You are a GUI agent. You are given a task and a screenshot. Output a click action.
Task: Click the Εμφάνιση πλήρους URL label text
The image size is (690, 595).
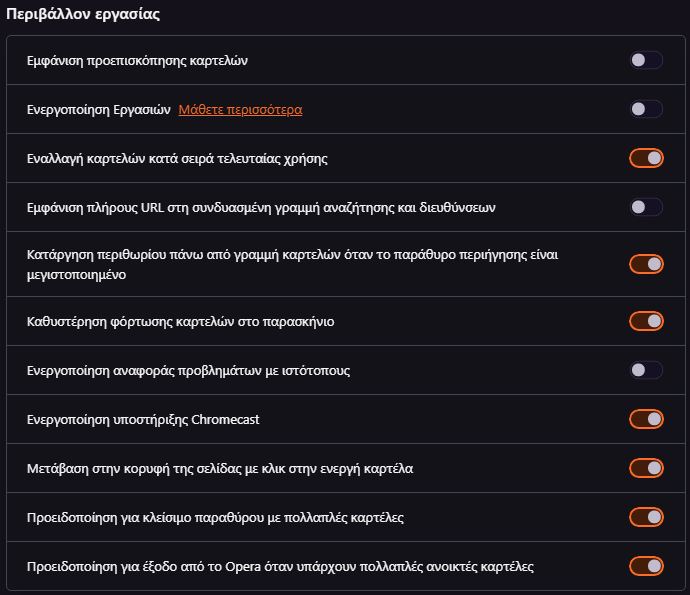(x=261, y=207)
